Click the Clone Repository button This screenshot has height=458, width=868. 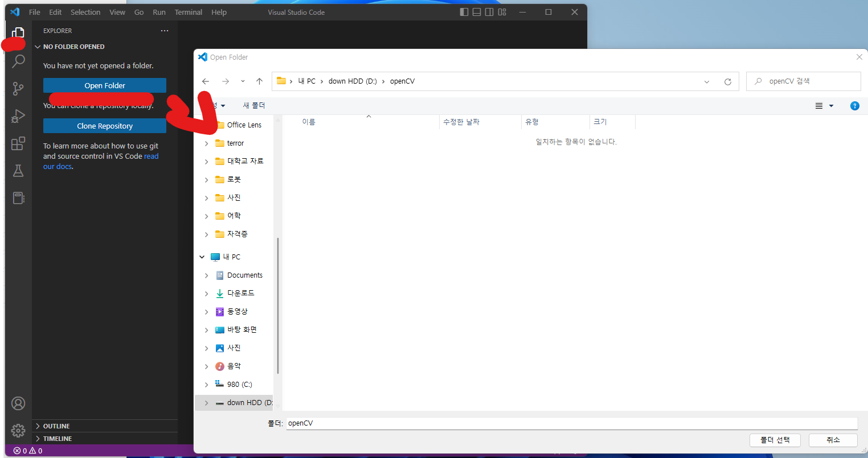click(105, 126)
